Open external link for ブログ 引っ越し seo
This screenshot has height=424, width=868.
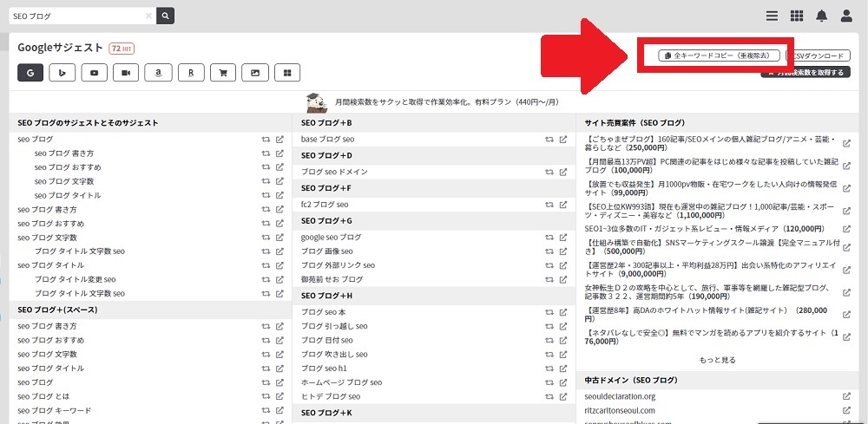(563, 326)
